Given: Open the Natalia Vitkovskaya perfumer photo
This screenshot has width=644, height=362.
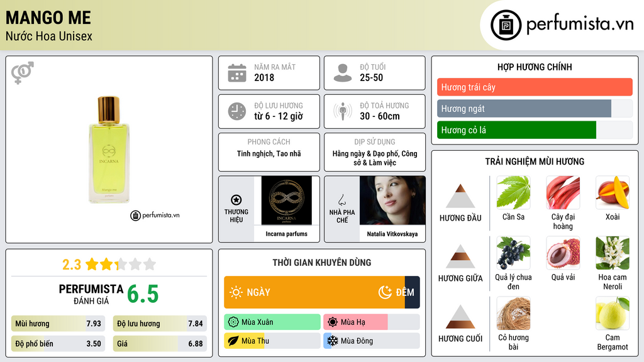Looking at the screenshot, I should (x=392, y=200).
